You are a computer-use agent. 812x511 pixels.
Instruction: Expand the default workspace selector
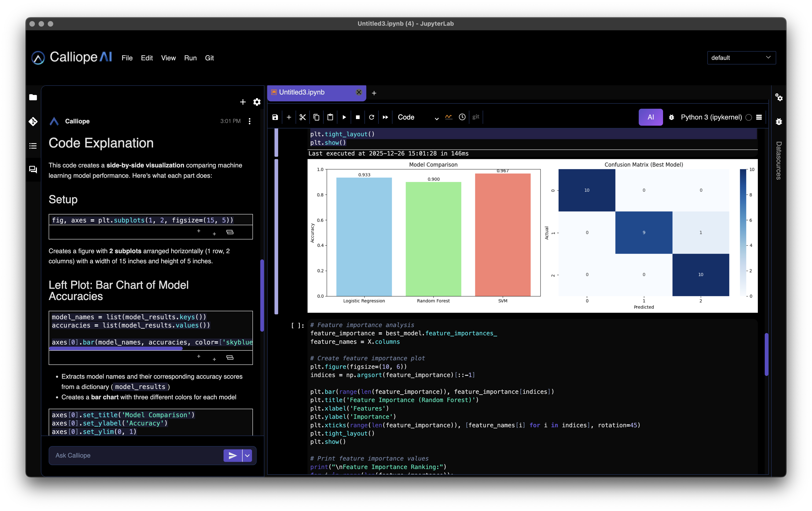click(x=742, y=58)
